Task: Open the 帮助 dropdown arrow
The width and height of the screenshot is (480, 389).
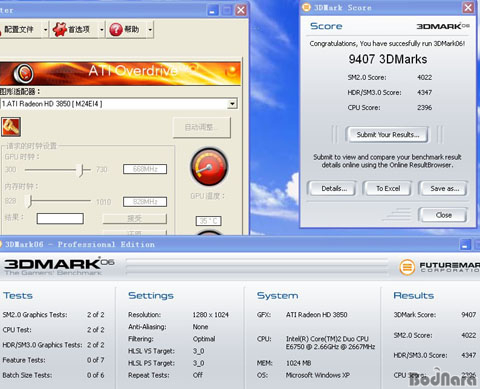Action: pos(150,30)
